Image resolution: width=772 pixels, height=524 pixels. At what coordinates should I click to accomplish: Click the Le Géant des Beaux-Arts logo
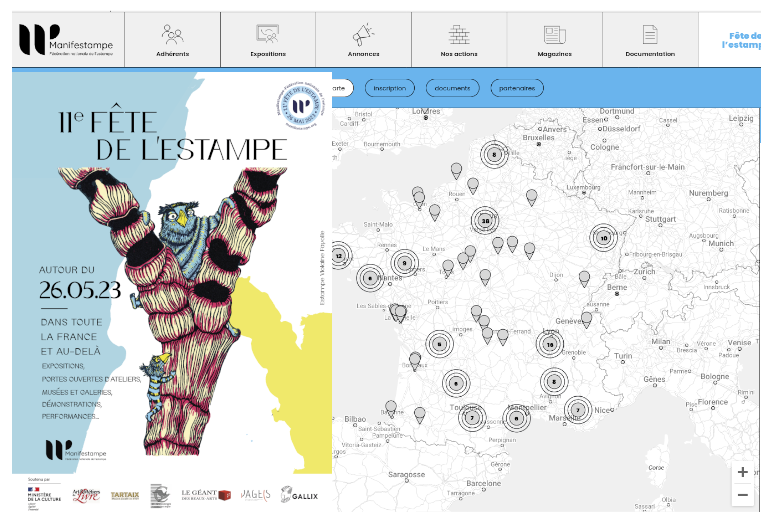coord(206,494)
